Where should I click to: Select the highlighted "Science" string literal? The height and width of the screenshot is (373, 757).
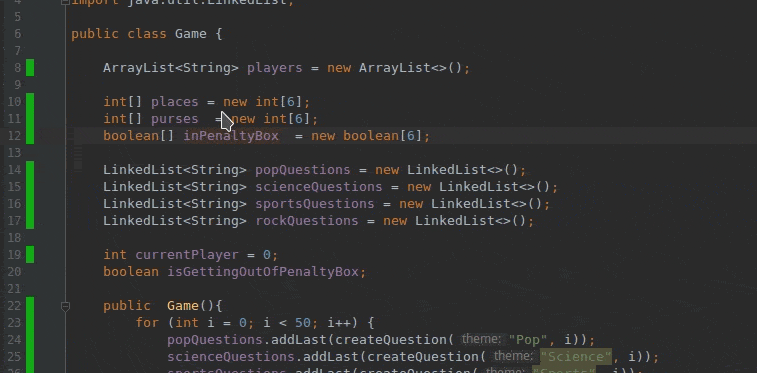[575, 357]
